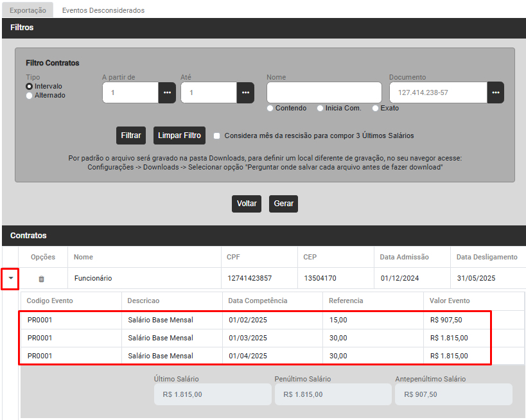Click the Documento input field
The height and width of the screenshot is (420, 526).
438,92
